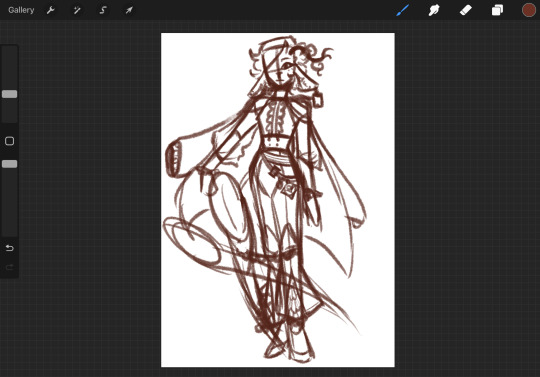Screen dimensions: 540x377
Task: Open the Actions wrench menu
Action: [51, 10]
